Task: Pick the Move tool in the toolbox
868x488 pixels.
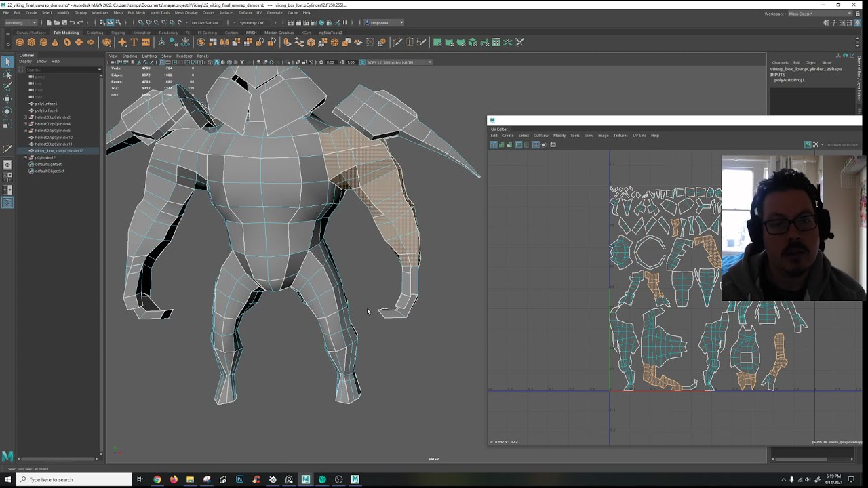Action: 7,99
